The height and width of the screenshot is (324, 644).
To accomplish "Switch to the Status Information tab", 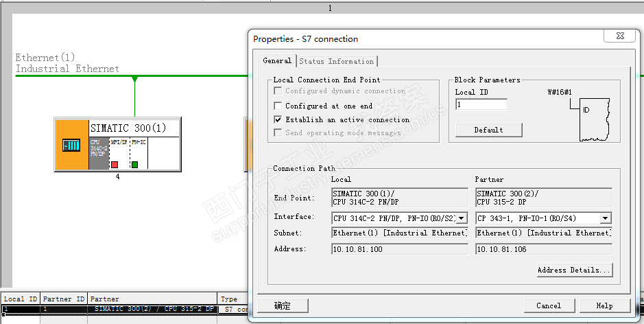I will tap(336, 61).
